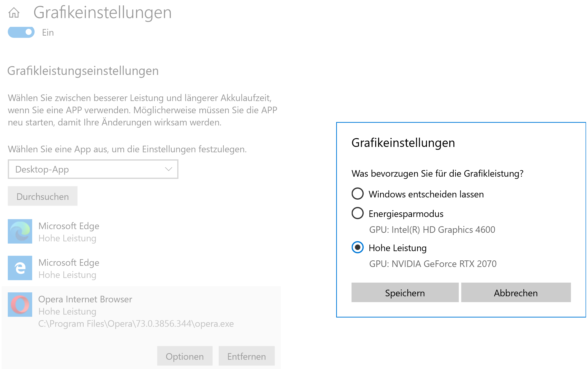This screenshot has width=588, height=369.
Task: Click the Durchsuchen button
Action: tap(43, 196)
